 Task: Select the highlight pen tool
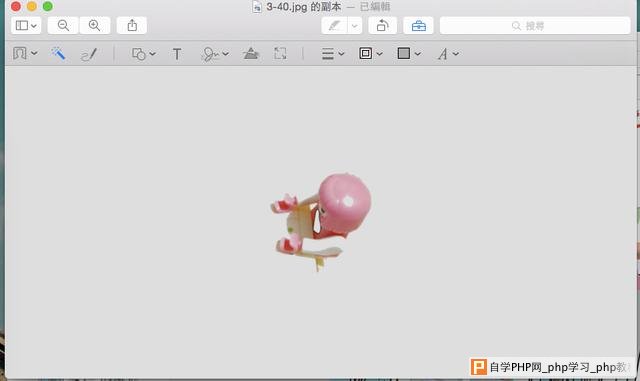click(x=334, y=26)
